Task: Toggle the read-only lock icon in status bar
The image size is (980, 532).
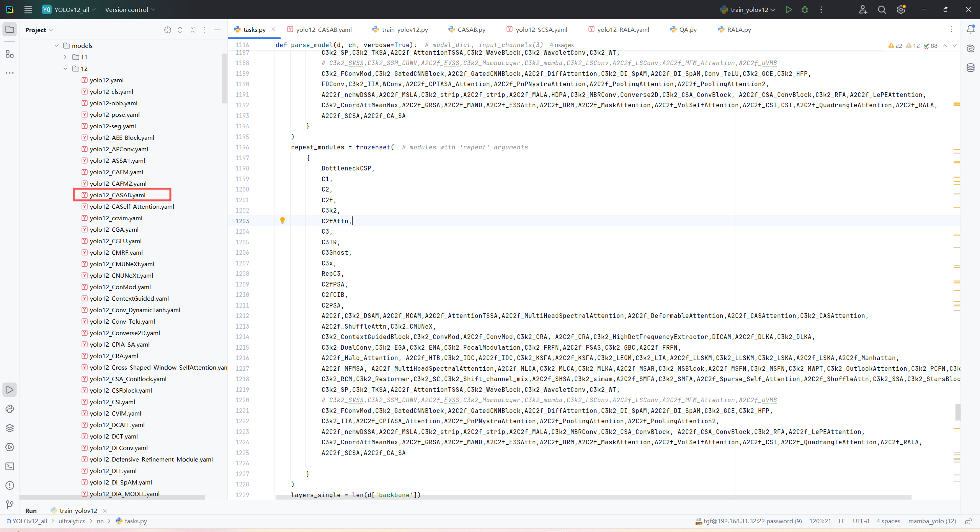Action: pyautogui.click(x=969, y=521)
